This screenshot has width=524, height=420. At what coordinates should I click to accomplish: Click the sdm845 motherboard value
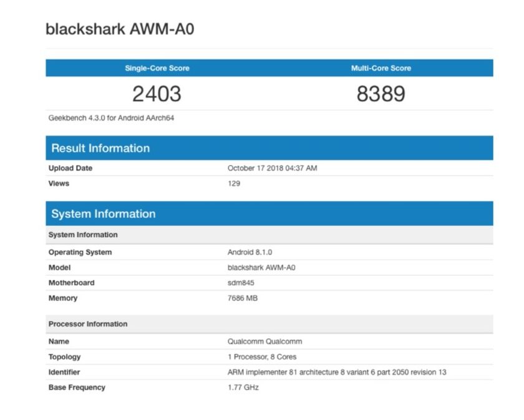click(241, 283)
